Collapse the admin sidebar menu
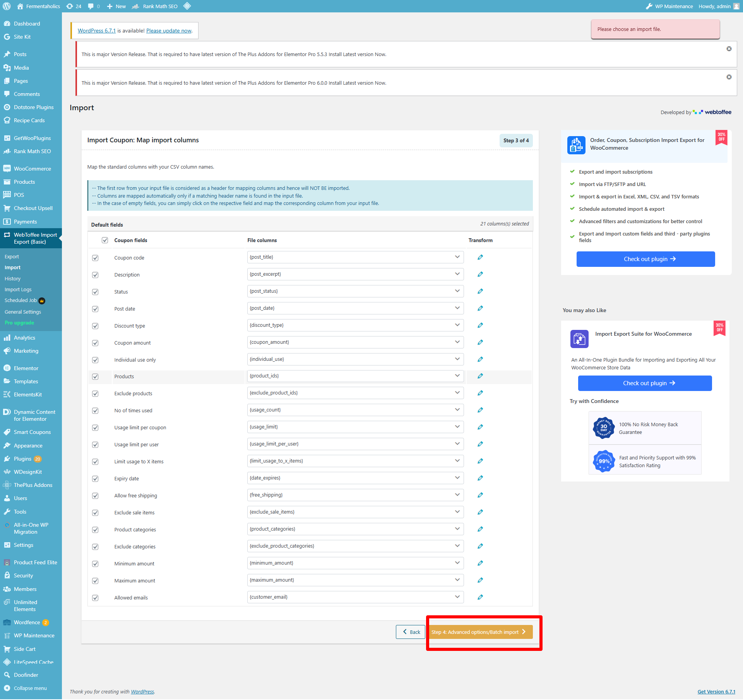This screenshot has width=743, height=700. coord(30,688)
